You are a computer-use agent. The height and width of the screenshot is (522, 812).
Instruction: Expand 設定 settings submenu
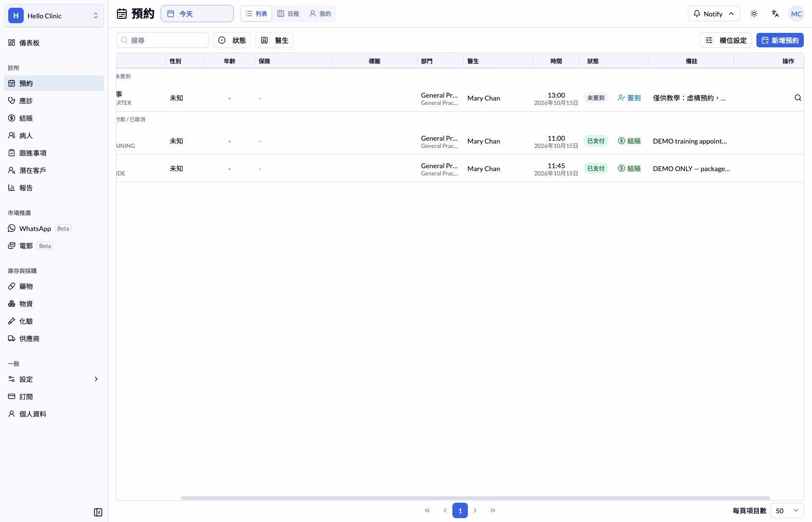(x=54, y=379)
